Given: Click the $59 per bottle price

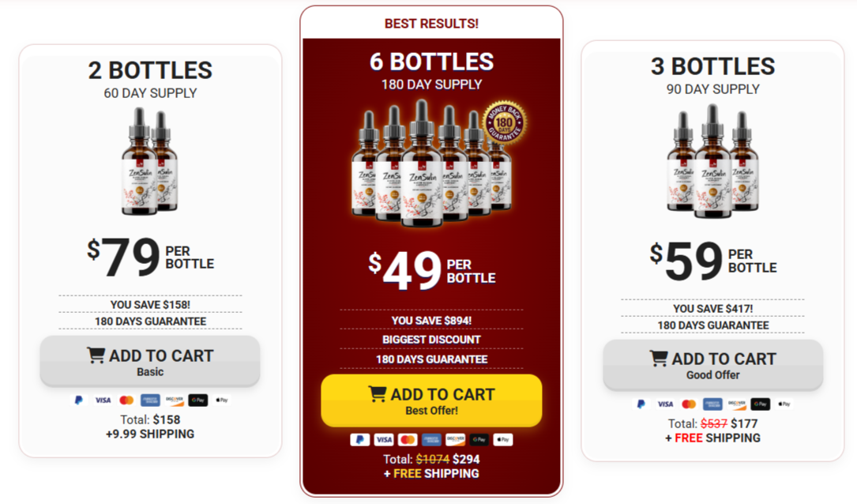Looking at the screenshot, I should pyautogui.click(x=712, y=261).
